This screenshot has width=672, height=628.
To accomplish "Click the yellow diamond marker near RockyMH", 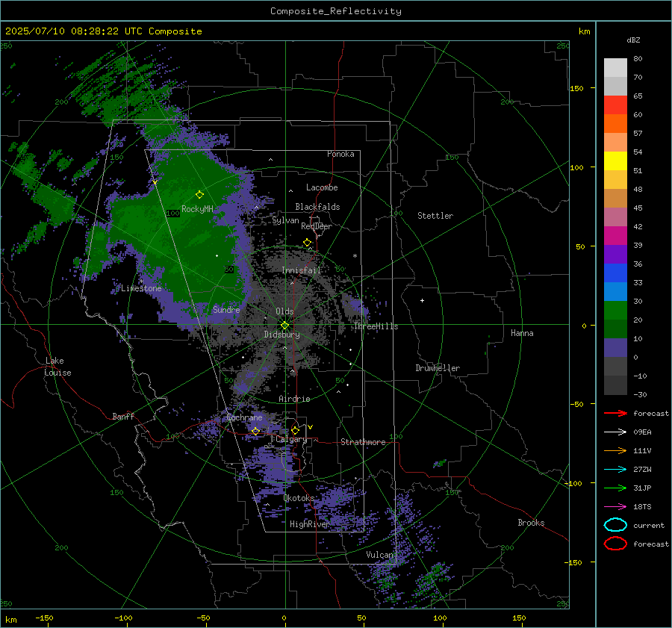I will [x=199, y=195].
